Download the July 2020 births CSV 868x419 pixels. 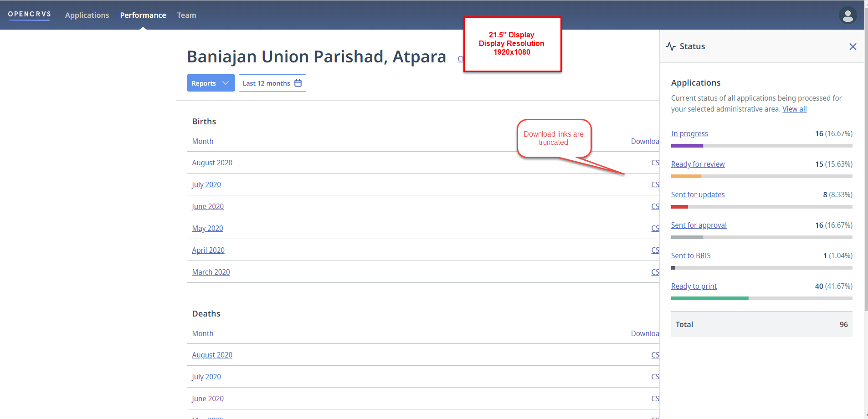656,184
